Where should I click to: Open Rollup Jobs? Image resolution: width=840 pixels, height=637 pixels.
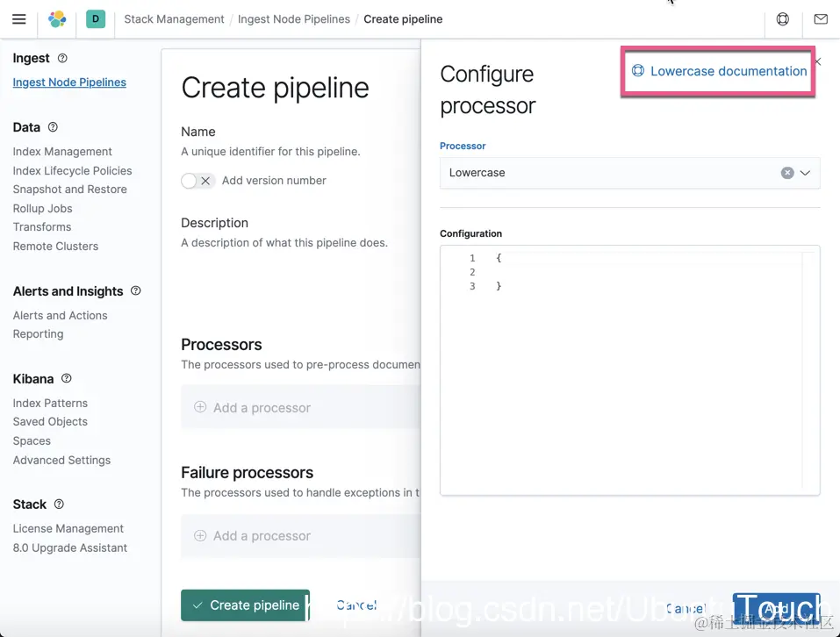click(x=42, y=208)
